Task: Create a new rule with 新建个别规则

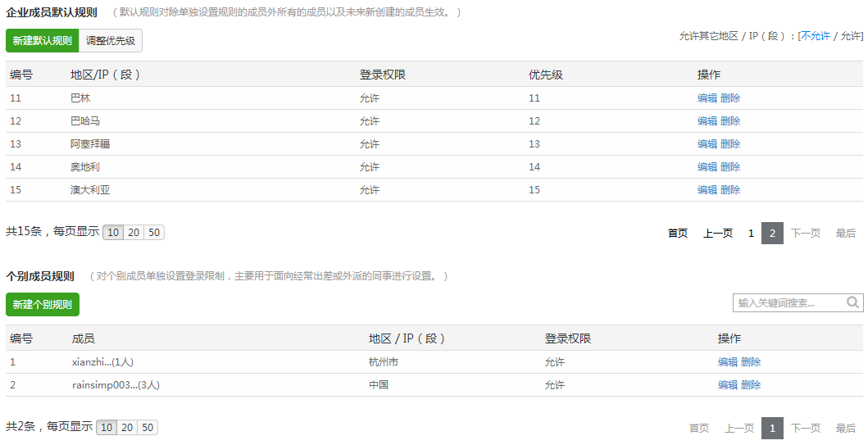Action: [x=42, y=305]
